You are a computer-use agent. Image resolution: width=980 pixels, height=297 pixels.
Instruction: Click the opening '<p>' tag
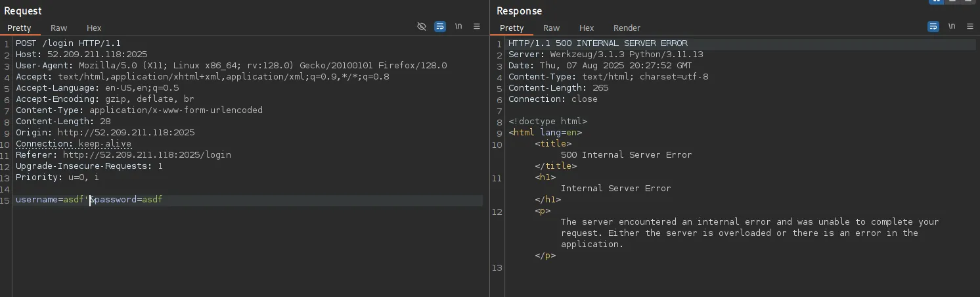coord(543,211)
